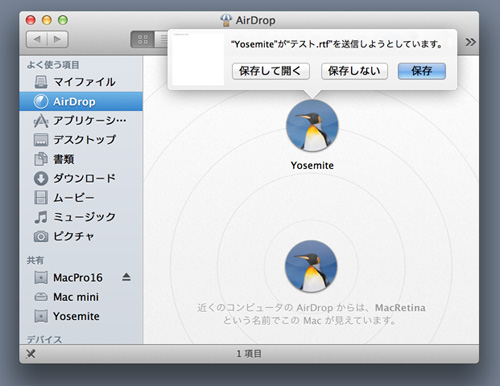The height and width of the screenshot is (386, 500).
Task: Open デスクトップ (Desktop) in the sidebar
Action: click(x=81, y=140)
